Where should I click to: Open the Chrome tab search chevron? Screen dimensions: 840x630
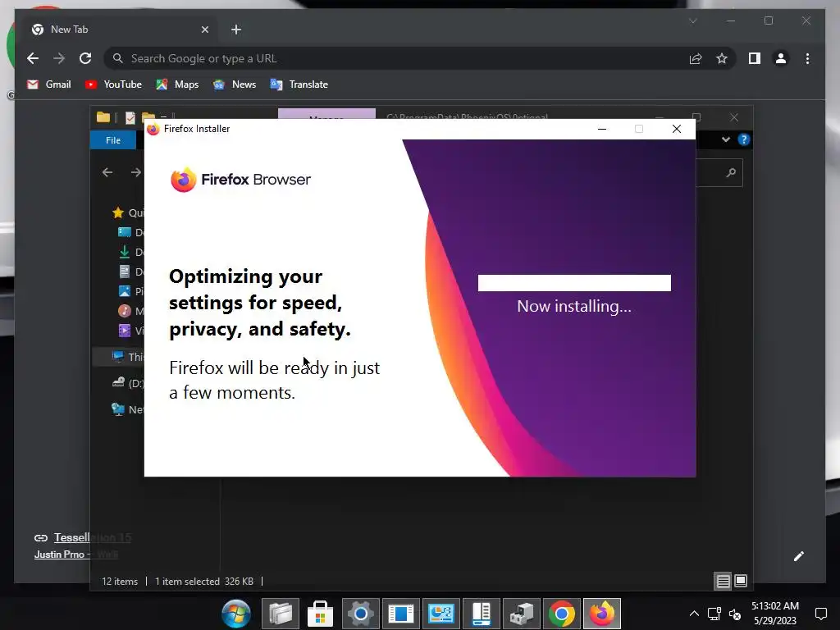pyautogui.click(x=692, y=21)
